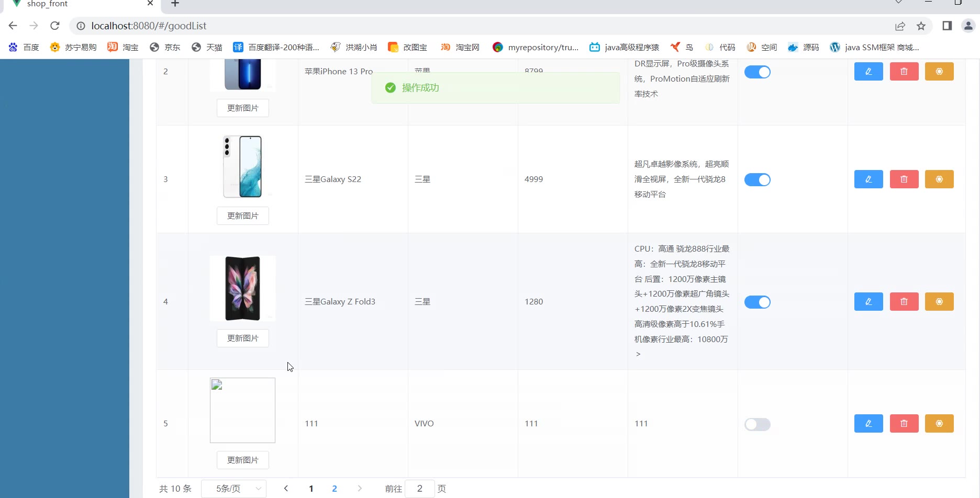Click 更新图片 for Galaxy S22
980x498 pixels.
(x=243, y=216)
